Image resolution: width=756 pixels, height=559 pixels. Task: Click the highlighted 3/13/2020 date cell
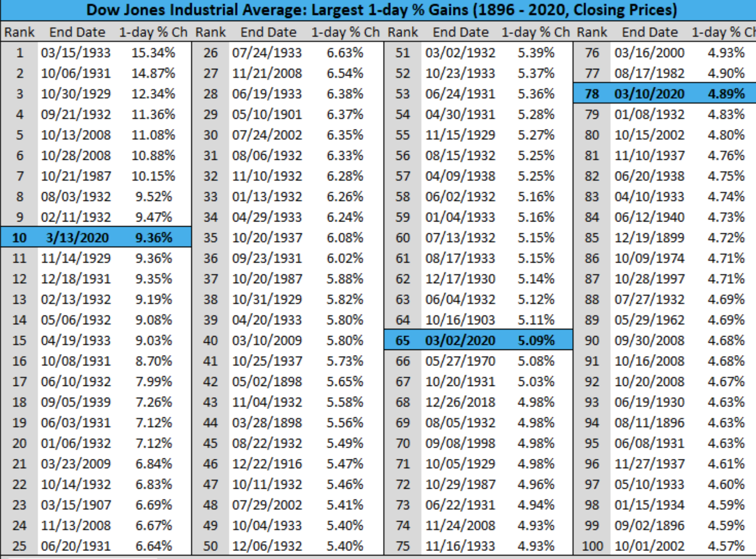click(77, 238)
